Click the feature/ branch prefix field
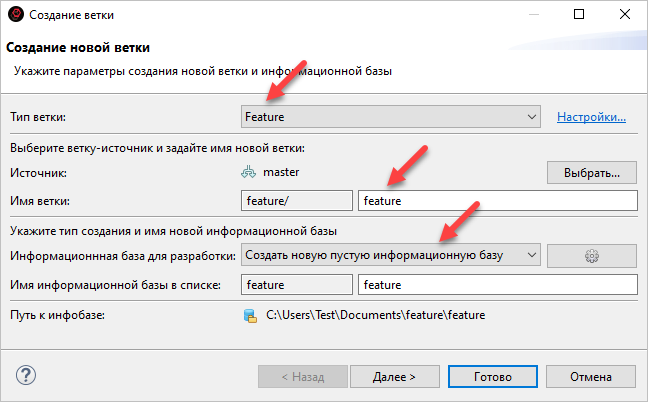Image resolution: width=648 pixels, height=402 pixels. tap(297, 201)
